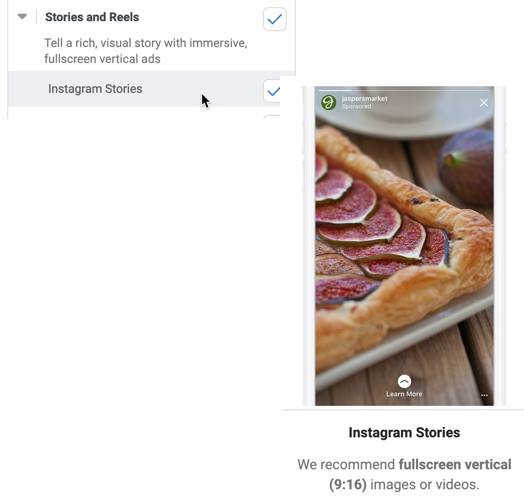524x498 pixels.
Task: Collapse the Stories and Reels section triangle
Action: [22, 16]
